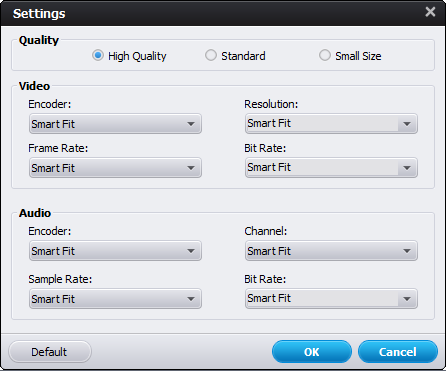Close the Settings dialog with X
Screen dimensions: 446x371
click(x=430, y=12)
